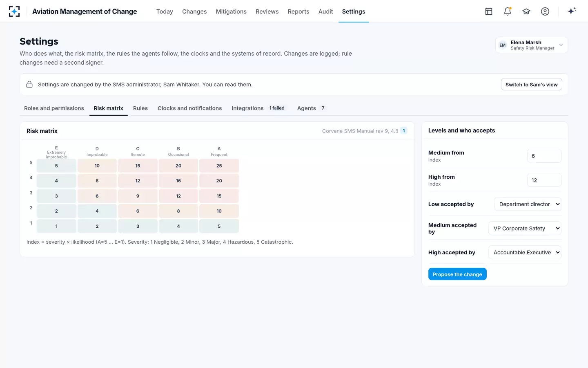
Task: Open notifications via the bell icon
Action: coord(508,11)
